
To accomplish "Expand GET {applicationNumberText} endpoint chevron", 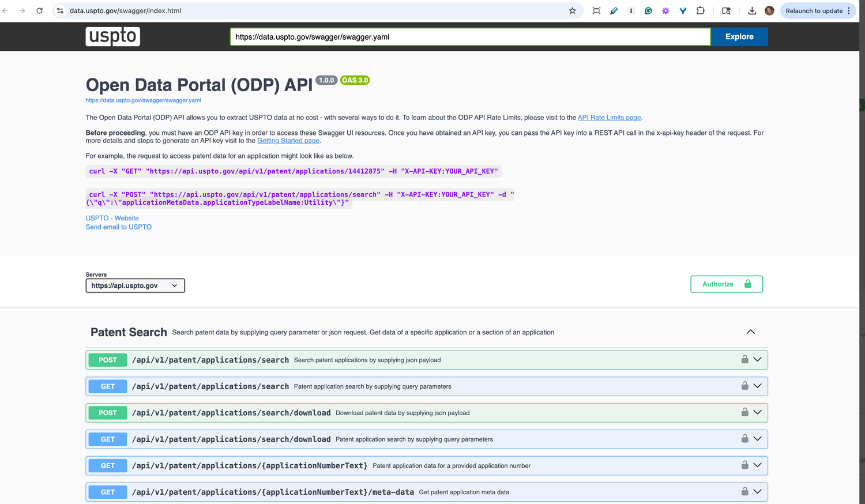I will tap(757, 465).
